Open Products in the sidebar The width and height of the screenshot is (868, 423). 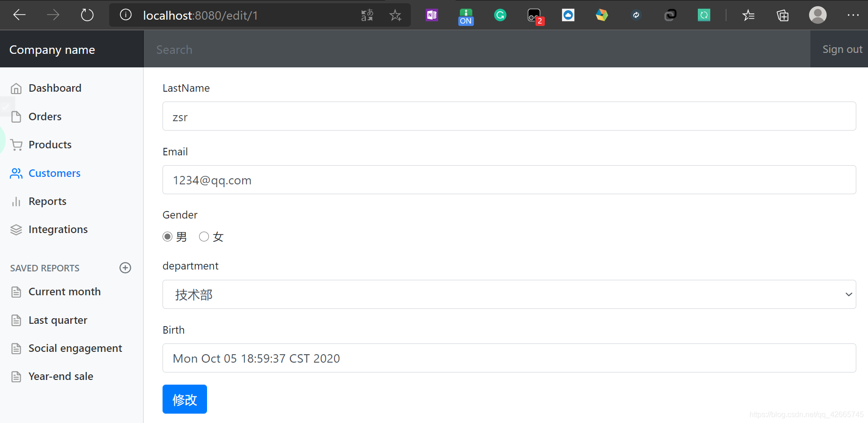(50, 145)
